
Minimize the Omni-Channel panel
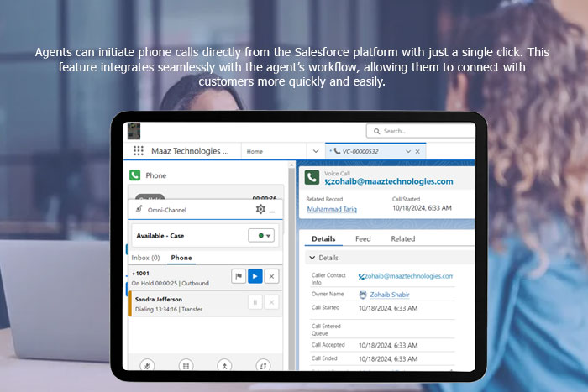tap(272, 212)
